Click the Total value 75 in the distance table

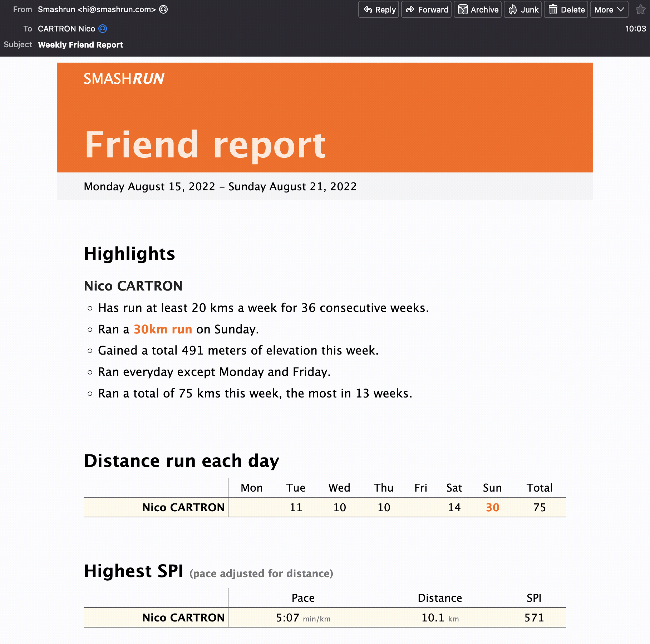540,507
